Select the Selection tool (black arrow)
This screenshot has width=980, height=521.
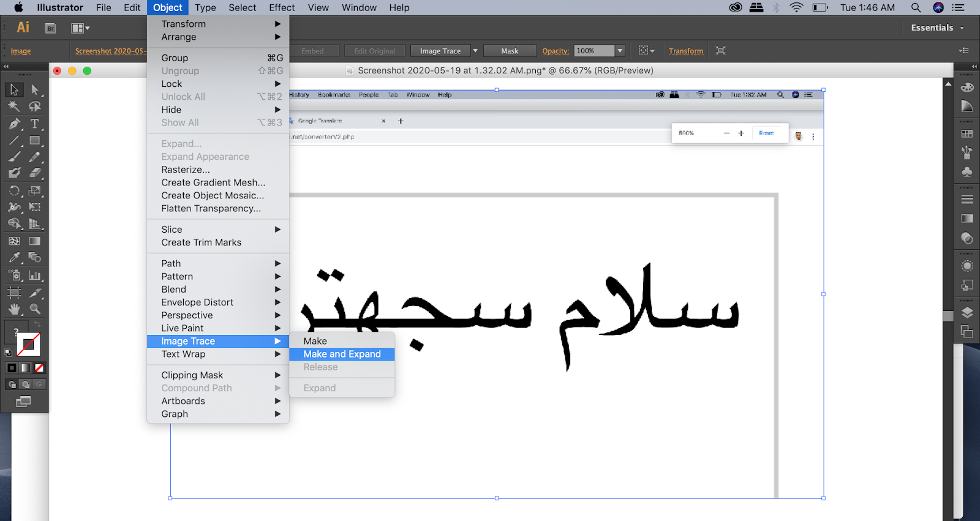[14, 89]
